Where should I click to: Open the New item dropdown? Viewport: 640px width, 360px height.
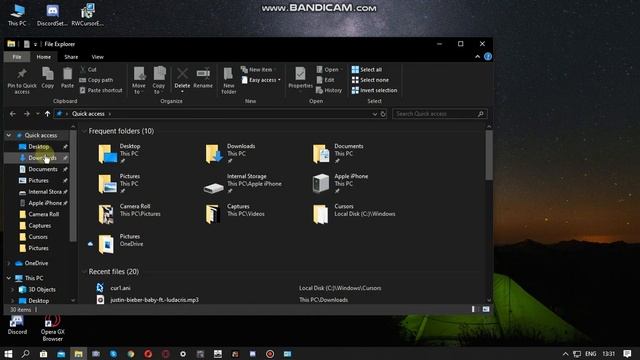point(258,70)
